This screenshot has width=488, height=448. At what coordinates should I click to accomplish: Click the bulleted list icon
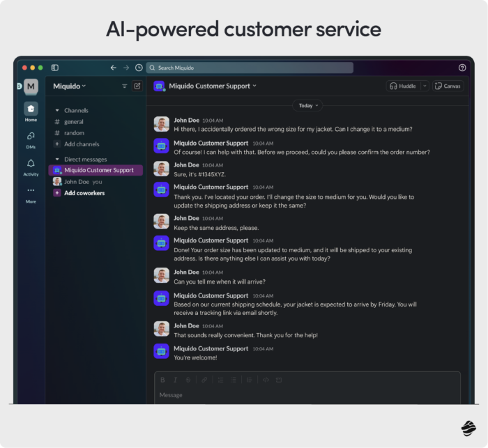click(233, 380)
